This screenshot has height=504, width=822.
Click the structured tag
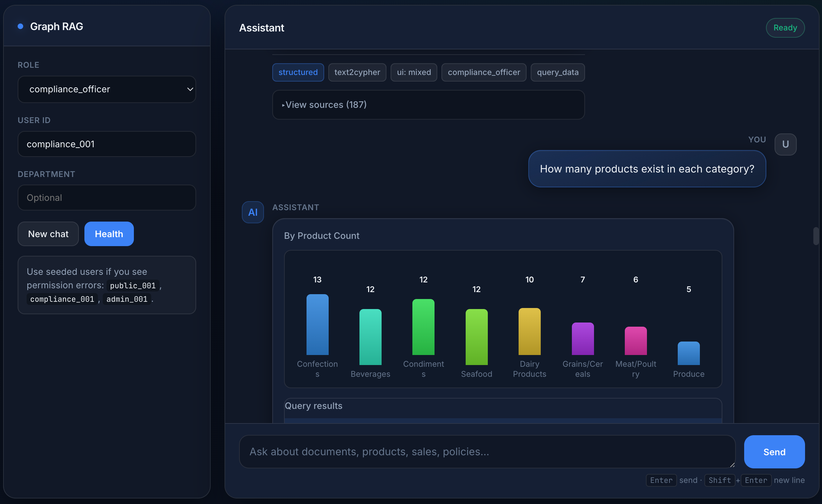(298, 72)
